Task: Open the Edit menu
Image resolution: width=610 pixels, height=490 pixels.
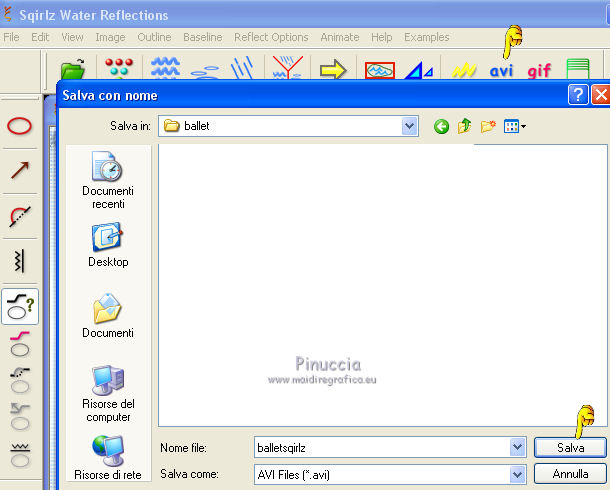Action: pyautogui.click(x=40, y=37)
